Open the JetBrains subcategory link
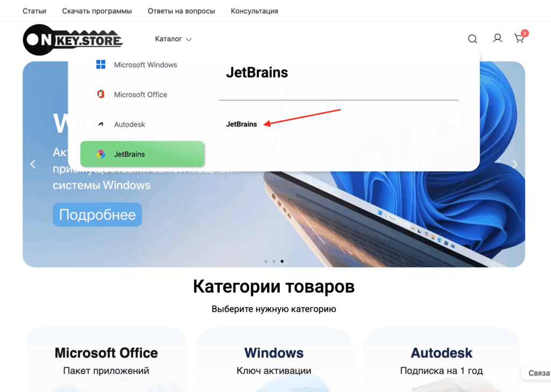 pyautogui.click(x=242, y=124)
